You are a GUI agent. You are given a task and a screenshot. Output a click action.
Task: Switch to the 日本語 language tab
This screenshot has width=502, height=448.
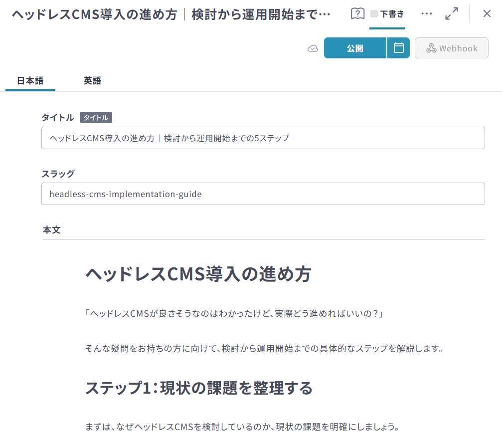coord(30,81)
